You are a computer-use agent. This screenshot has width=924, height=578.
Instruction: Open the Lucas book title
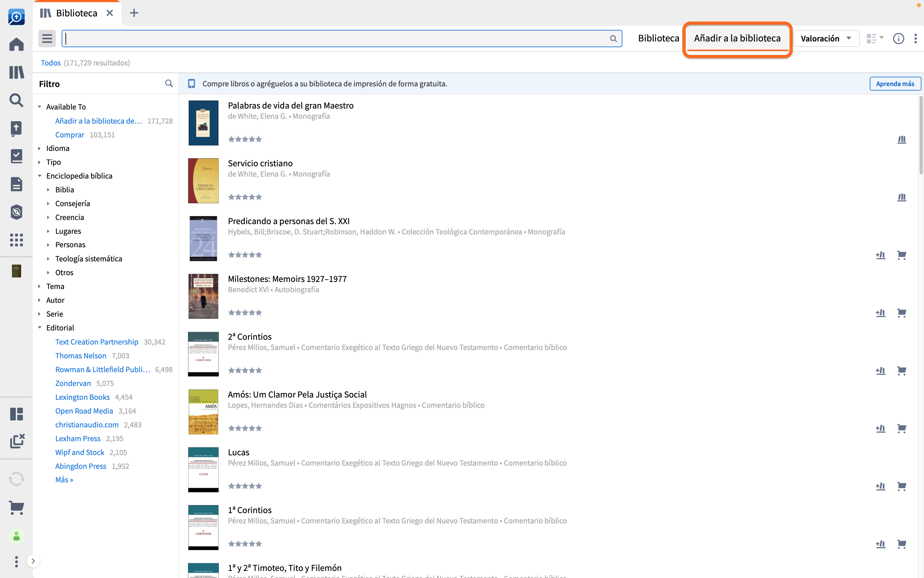click(x=238, y=452)
